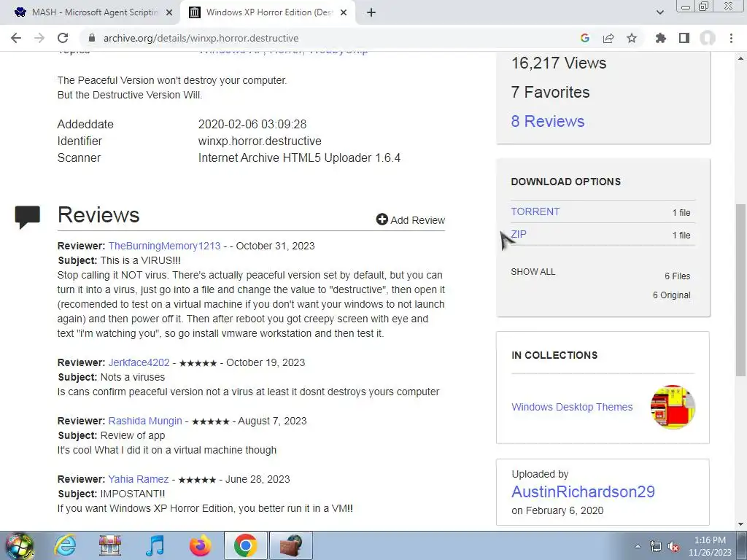Click the 6 Original files text
The image size is (747, 560).
coord(671,295)
